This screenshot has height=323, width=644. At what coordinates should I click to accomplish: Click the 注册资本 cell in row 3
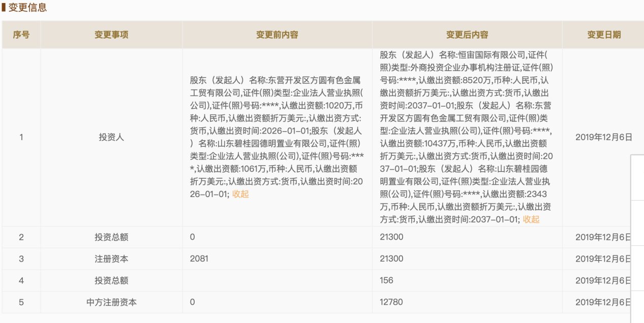click(111, 259)
